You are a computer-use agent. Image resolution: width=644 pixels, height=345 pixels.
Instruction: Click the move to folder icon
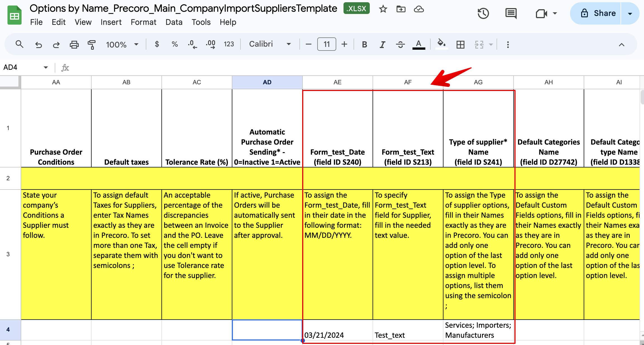pyautogui.click(x=401, y=9)
